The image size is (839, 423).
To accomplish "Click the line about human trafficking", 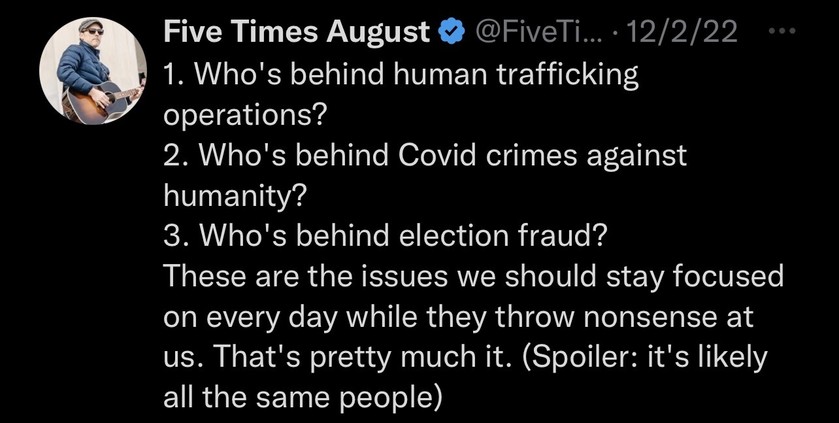I will [x=401, y=75].
